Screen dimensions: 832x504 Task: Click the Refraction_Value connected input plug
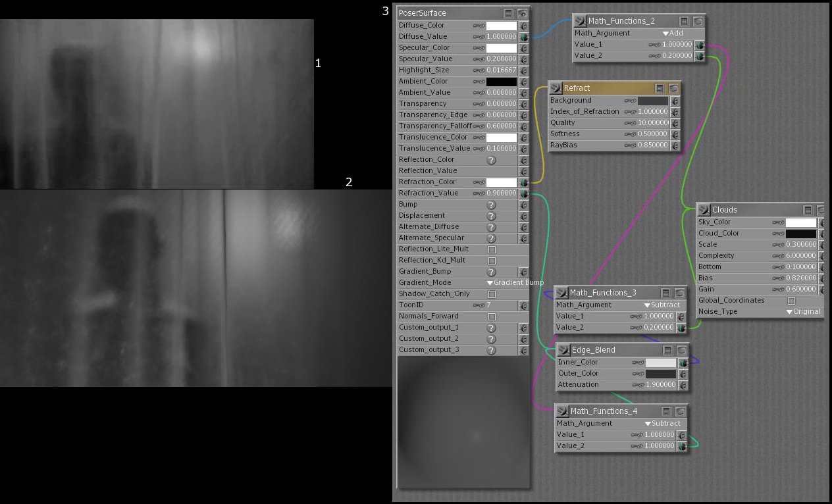tap(524, 193)
